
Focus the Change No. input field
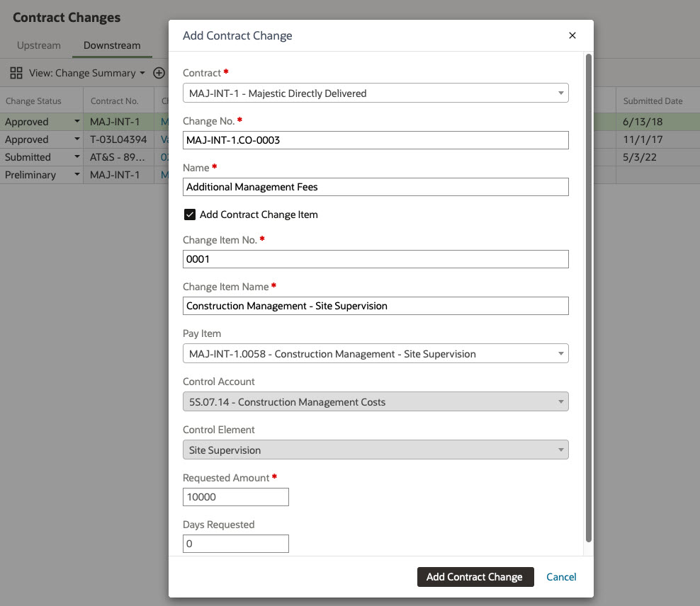pyautogui.click(x=376, y=140)
